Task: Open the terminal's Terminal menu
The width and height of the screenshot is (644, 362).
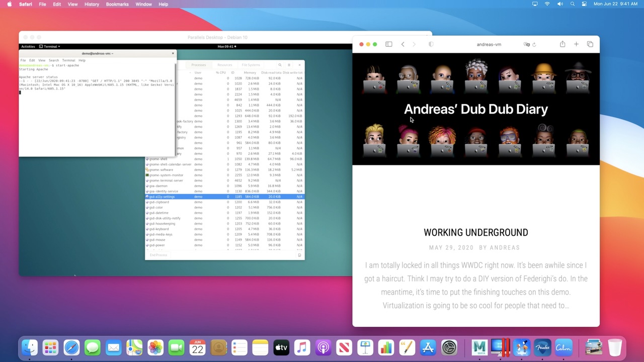Action: click(x=68, y=60)
